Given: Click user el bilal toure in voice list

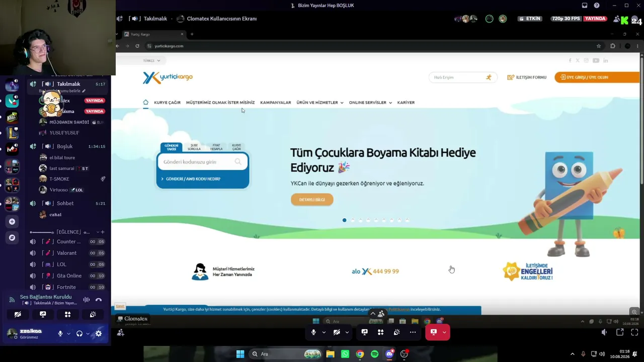Looking at the screenshot, I should (x=62, y=157).
